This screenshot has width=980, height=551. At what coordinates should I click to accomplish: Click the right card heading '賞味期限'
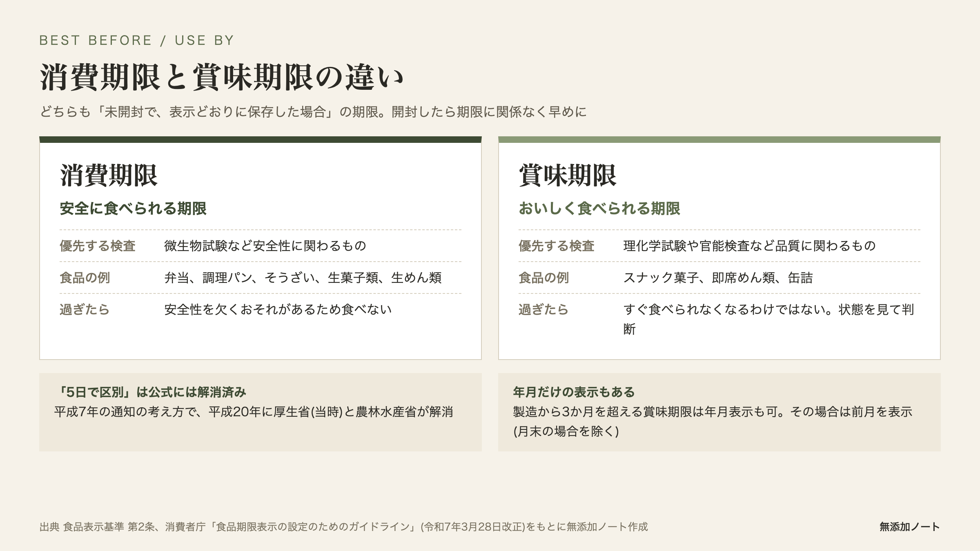coord(568,176)
